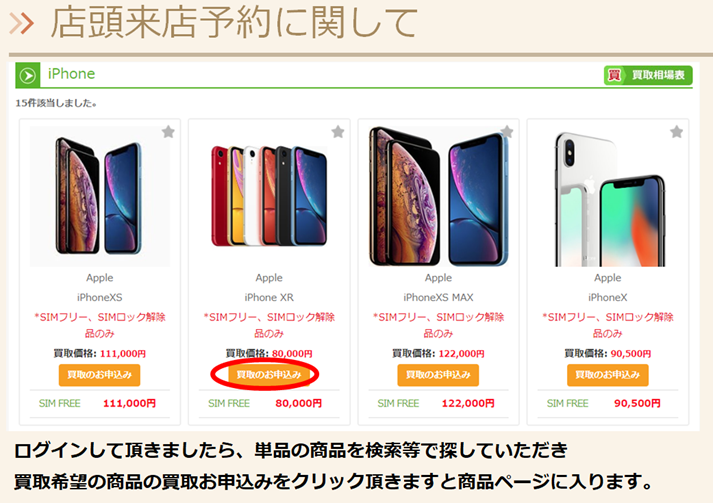713x503 pixels.
Task: Select the iPhoneXS MAX product photo
Action: pyautogui.click(x=438, y=196)
